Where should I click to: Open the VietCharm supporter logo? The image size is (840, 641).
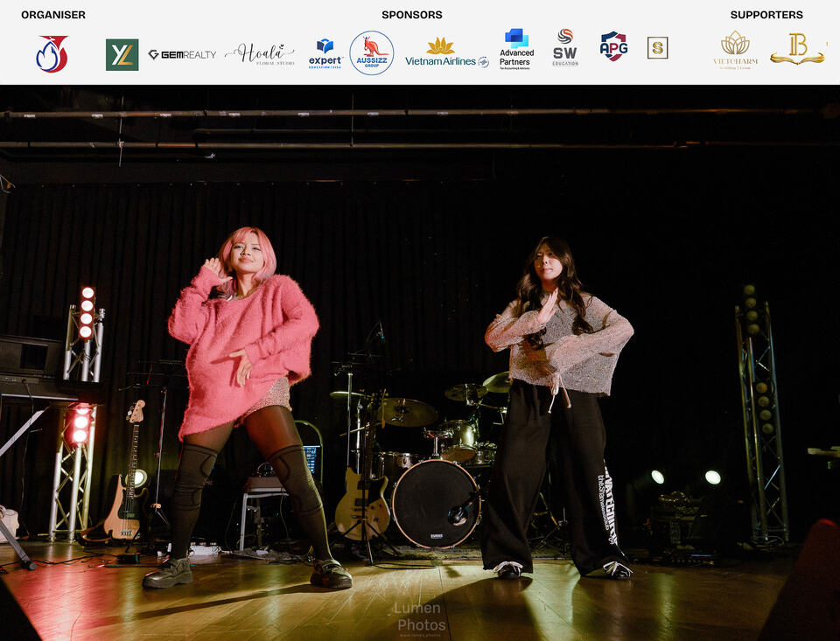[735, 50]
